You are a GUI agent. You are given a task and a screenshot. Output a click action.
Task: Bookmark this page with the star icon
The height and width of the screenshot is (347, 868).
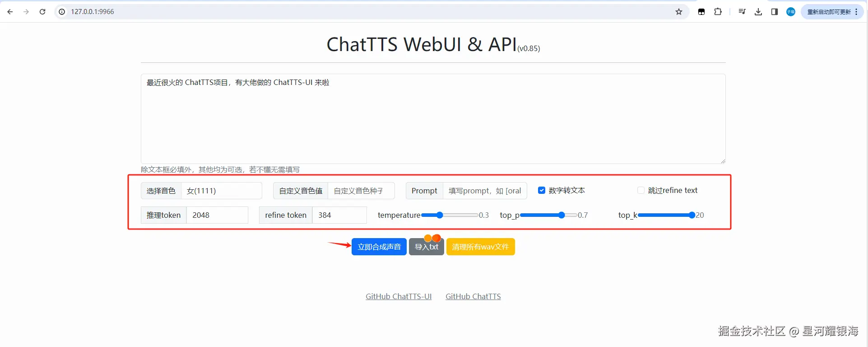679,12
